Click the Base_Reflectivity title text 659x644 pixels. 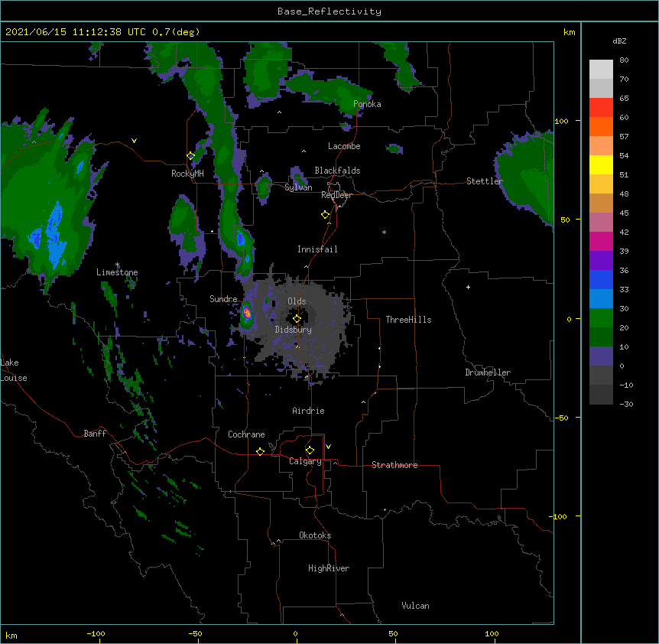tap(329, 11)
